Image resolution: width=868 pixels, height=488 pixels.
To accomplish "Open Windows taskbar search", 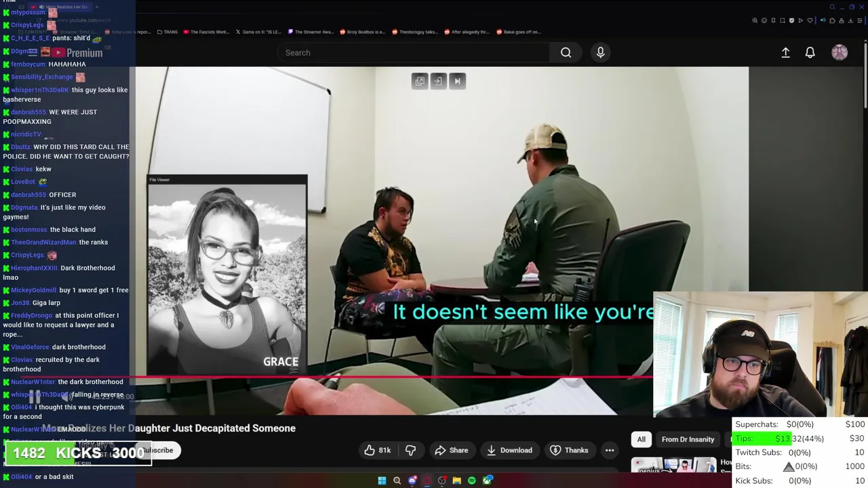I will coord(397,481).
